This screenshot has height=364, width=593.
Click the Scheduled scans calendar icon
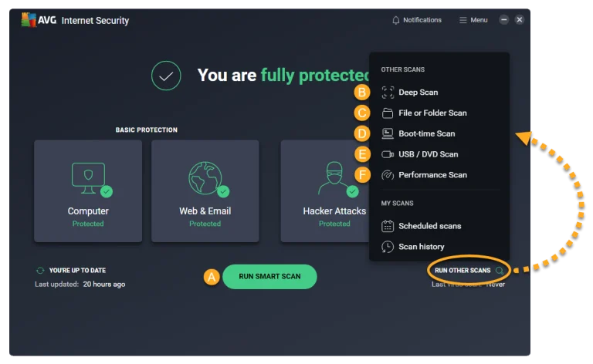(388, 226)
